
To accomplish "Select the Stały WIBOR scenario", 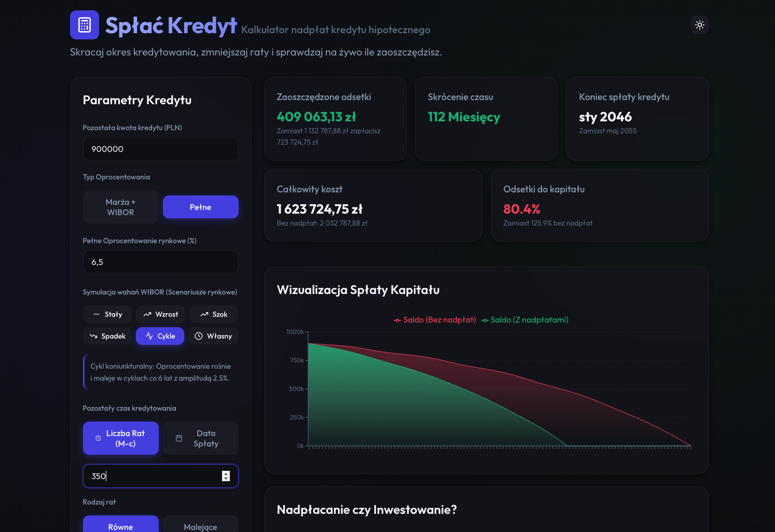I will (108, 315).
